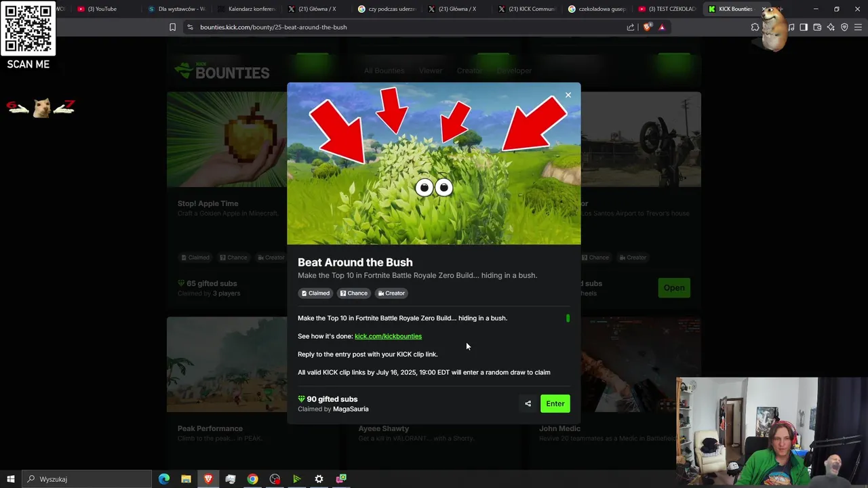
Task: Click the MagaSauria claimant name
Action: pos(351,409)
